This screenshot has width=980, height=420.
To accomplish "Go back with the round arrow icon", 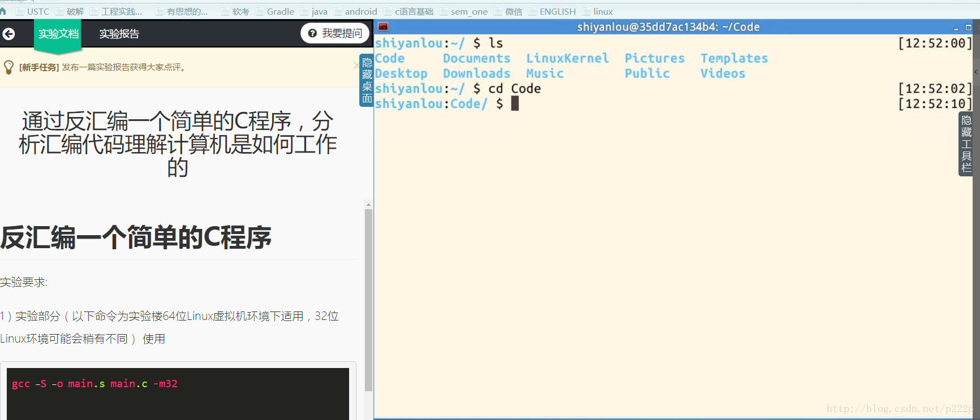I will pyautogui.click(x=8, y=34).
